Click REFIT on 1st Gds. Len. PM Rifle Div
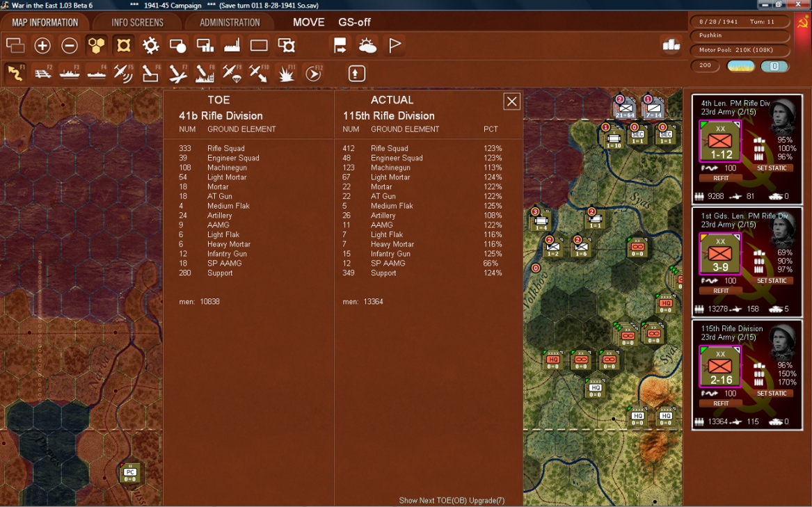Screen dimensions: 812x507 coord(721,291)
